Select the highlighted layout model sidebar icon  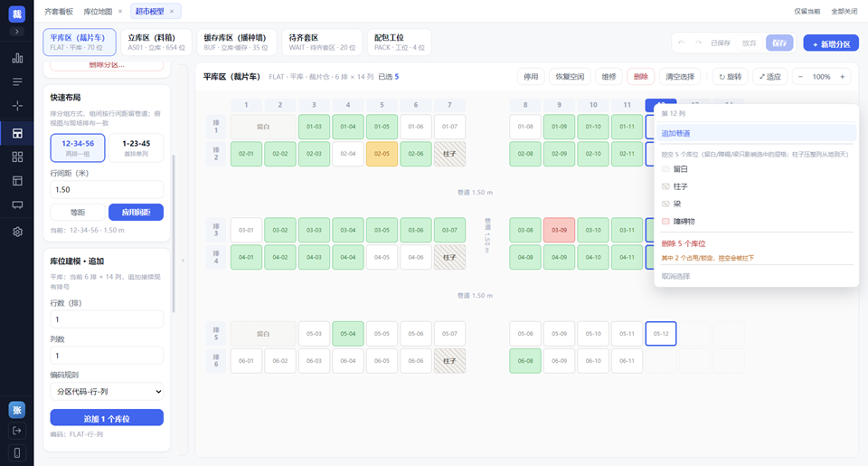pos(17,133)
